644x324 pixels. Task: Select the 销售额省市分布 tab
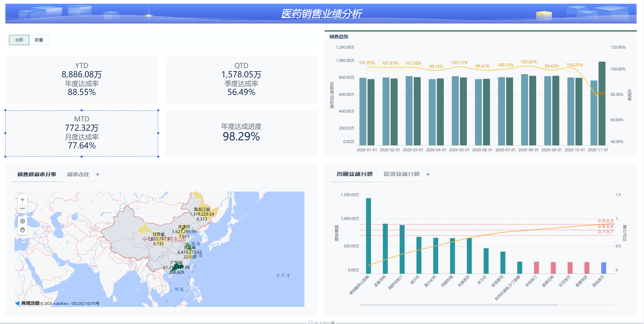pyautogui.click(x=37, y=174)
